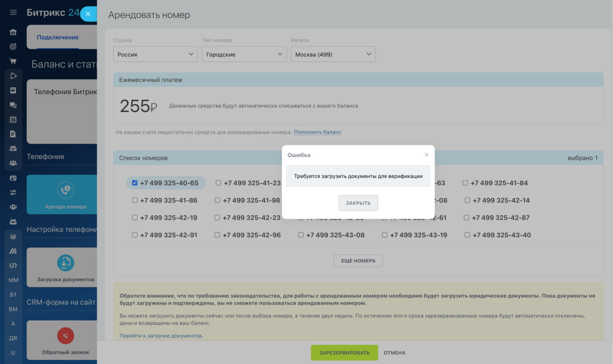Click the pie chart sidebar icon

coord(13,76)
